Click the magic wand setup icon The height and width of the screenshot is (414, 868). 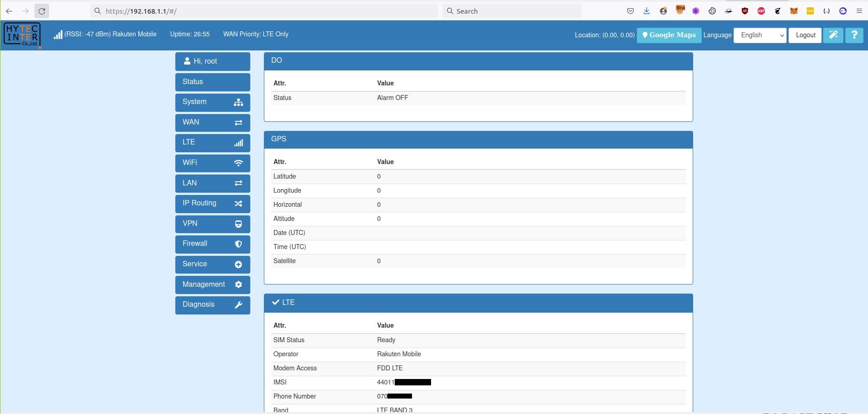click(833, 35)
